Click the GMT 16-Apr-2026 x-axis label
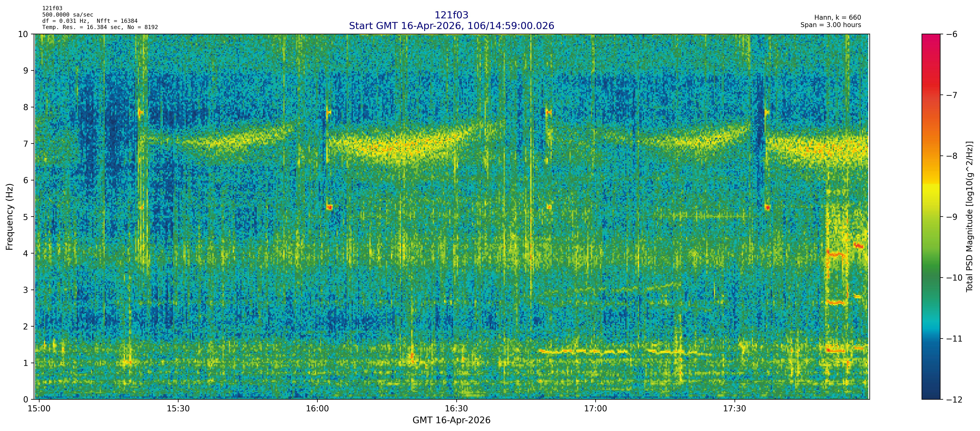The height and width of the screenshot is (431, 980). click(x=451, y=420)
